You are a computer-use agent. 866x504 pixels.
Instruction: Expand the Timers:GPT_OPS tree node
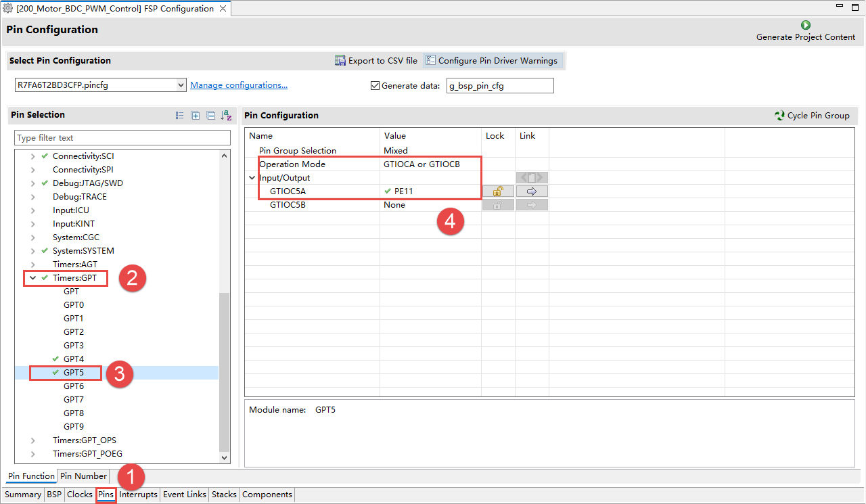(x=32, y=440)
